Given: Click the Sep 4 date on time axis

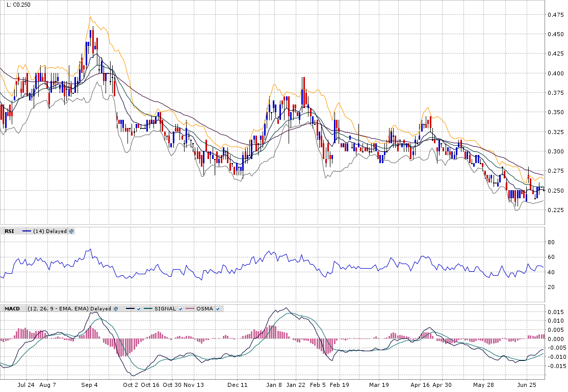Looking at the screenshot, I should (89, 385).
